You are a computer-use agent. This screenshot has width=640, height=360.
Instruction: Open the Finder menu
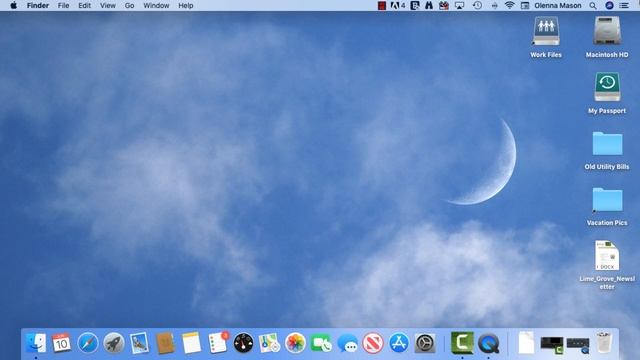point(38,6)
